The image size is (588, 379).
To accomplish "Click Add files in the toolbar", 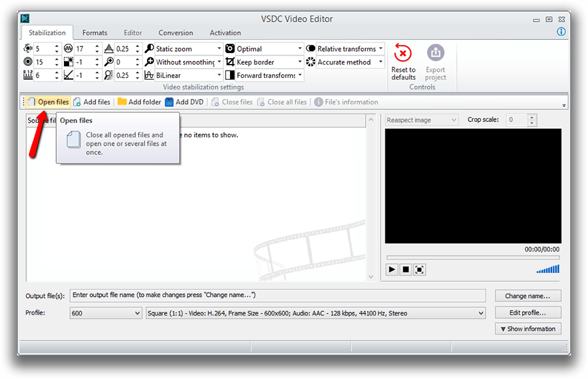I will [x=92, y=102].
